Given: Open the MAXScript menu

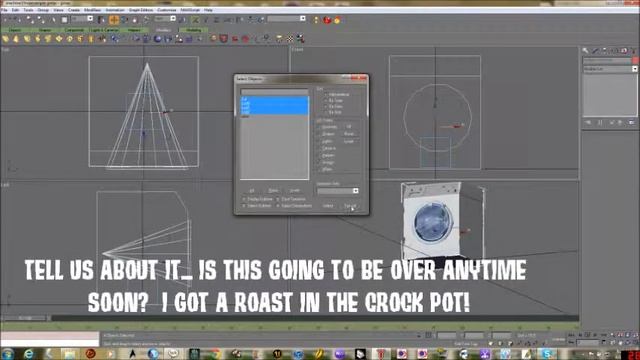Looking at the screenshot, I should coord(190,10).
